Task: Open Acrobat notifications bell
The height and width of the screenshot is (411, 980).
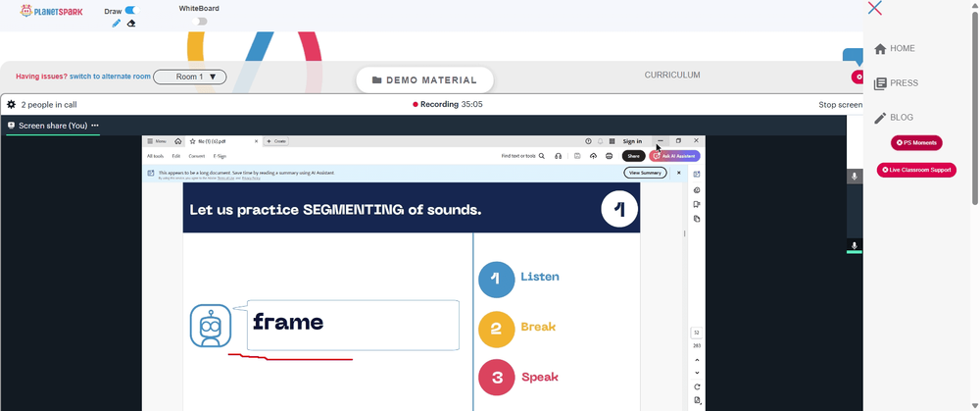Action: pyautogui.click(x=601, y=141)
